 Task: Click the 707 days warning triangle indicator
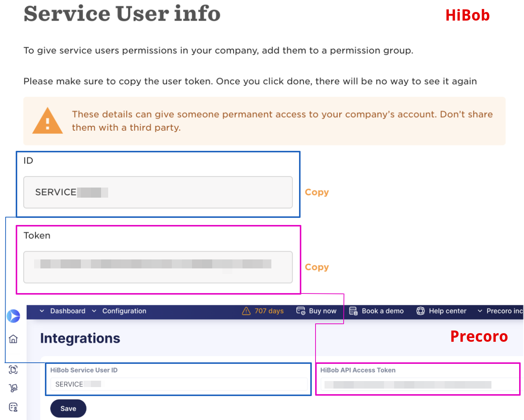(x=246, y=311)
